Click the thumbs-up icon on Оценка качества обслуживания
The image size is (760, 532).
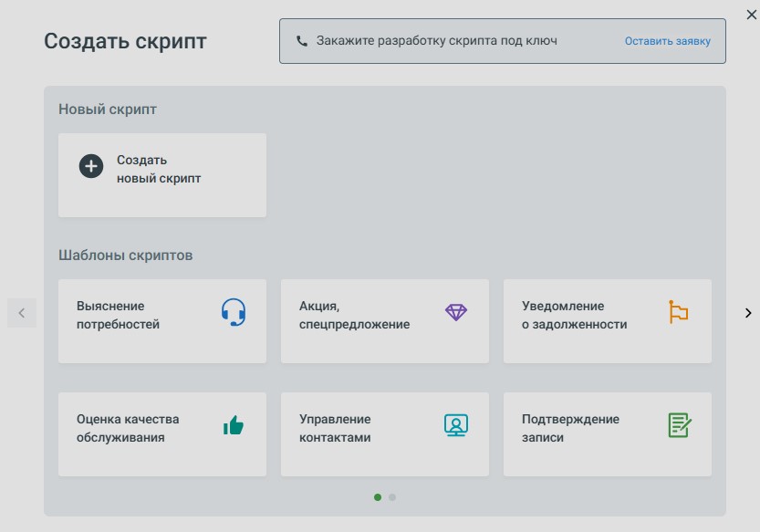click(x=235, y=424)
